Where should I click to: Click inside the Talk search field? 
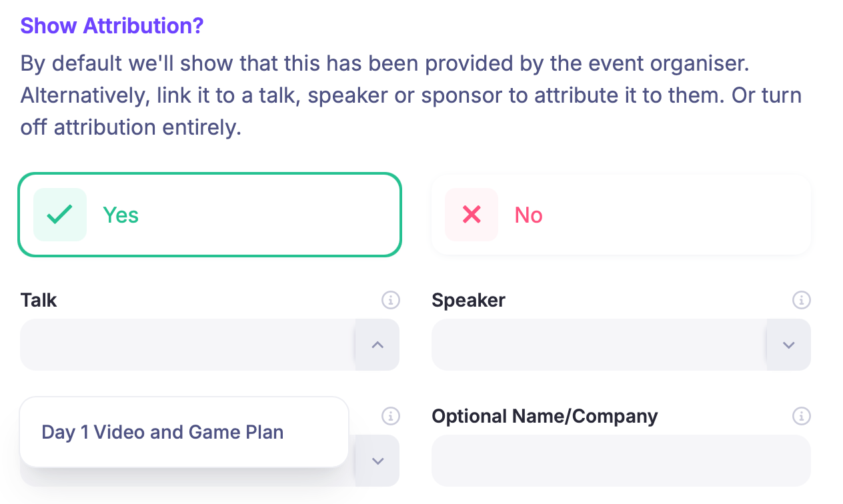click(x=187, y=345)
